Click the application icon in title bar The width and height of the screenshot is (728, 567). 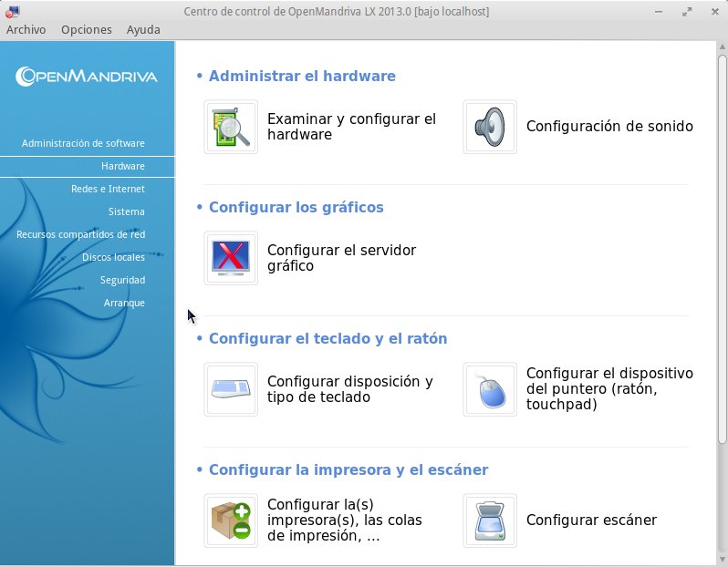pyautogui.click(x=12, y=12)
